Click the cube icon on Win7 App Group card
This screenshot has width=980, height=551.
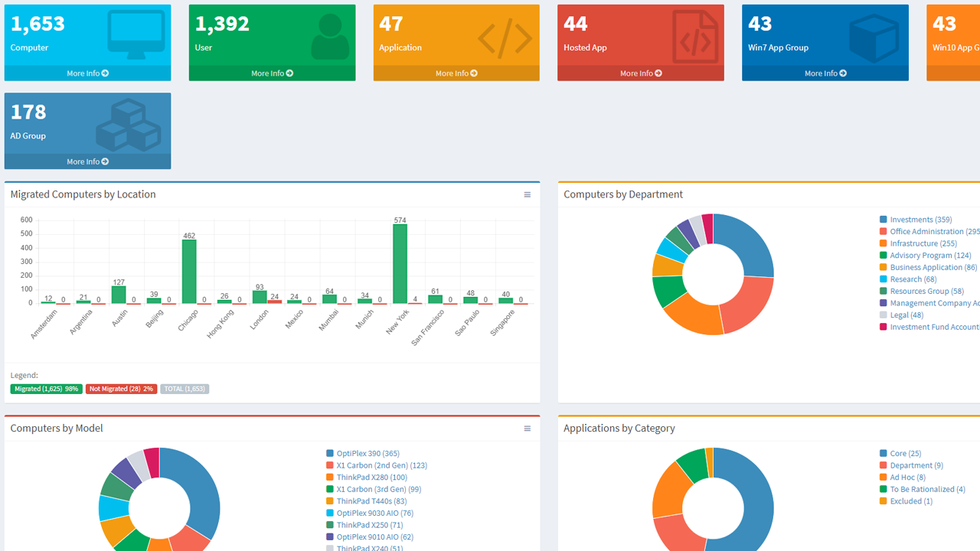pos(874,38)
